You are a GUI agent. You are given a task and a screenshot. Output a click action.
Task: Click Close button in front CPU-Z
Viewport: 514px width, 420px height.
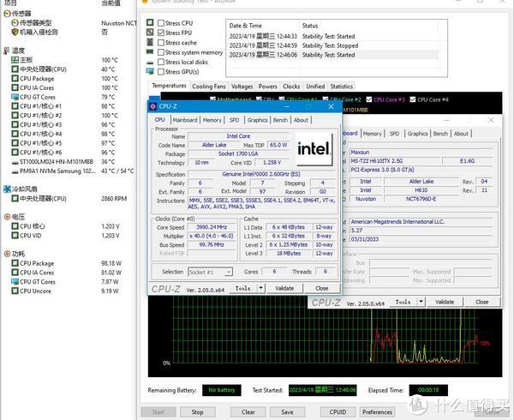click(321, 288)
